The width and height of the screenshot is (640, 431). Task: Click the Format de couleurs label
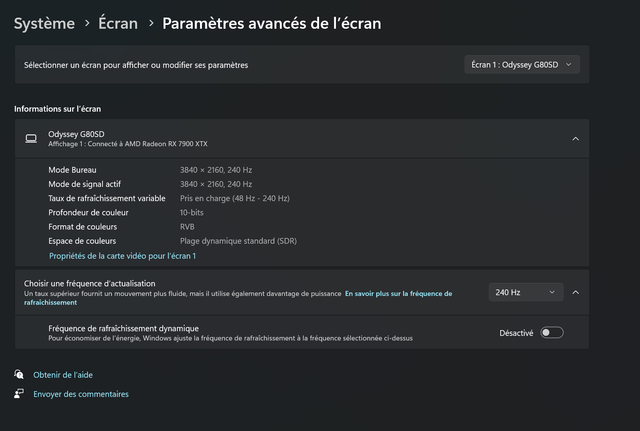82,227
